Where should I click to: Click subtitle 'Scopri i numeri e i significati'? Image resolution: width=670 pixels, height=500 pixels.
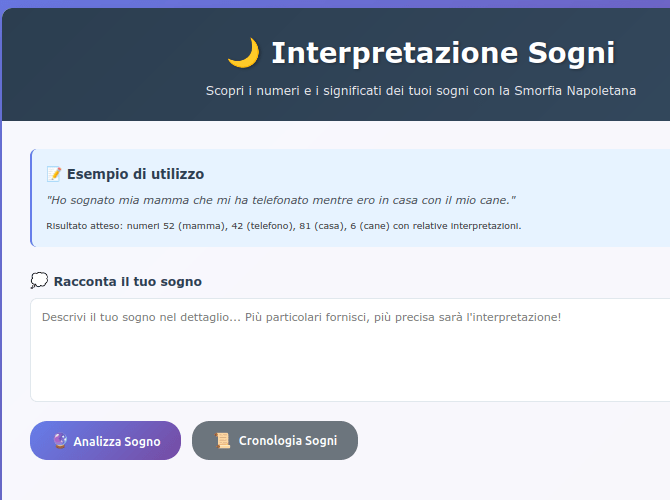421,91
